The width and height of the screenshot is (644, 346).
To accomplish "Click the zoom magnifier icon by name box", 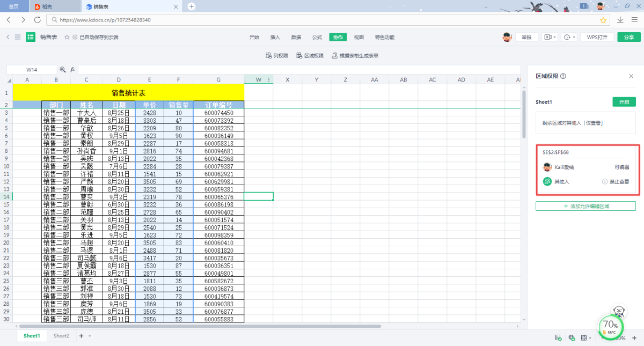I will [63, 70].
